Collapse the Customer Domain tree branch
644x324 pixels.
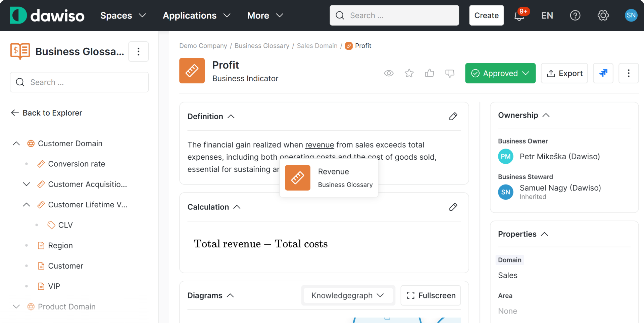pos(16,144)
